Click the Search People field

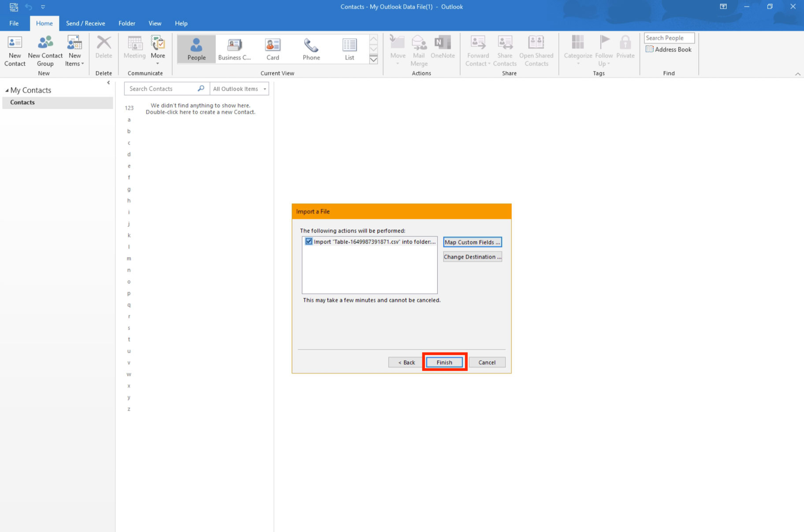(x=669, y=38)
